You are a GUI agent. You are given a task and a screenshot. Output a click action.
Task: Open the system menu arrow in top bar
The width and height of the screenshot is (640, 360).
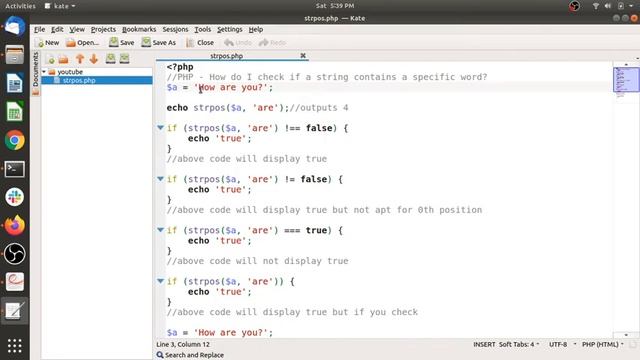[x=632, y=6]
